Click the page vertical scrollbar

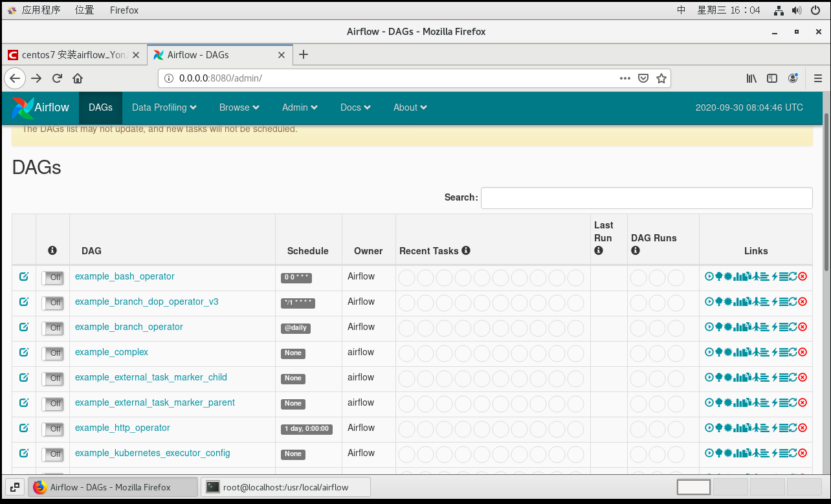(x=826, y=193)
